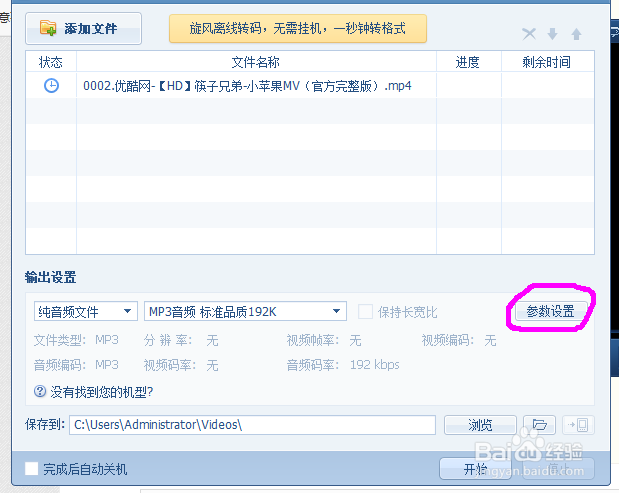The width and height of the screenshot is (619, 493).
Task: Open the 纯音频文件 category dropdown
Action: tap(86, 311)
